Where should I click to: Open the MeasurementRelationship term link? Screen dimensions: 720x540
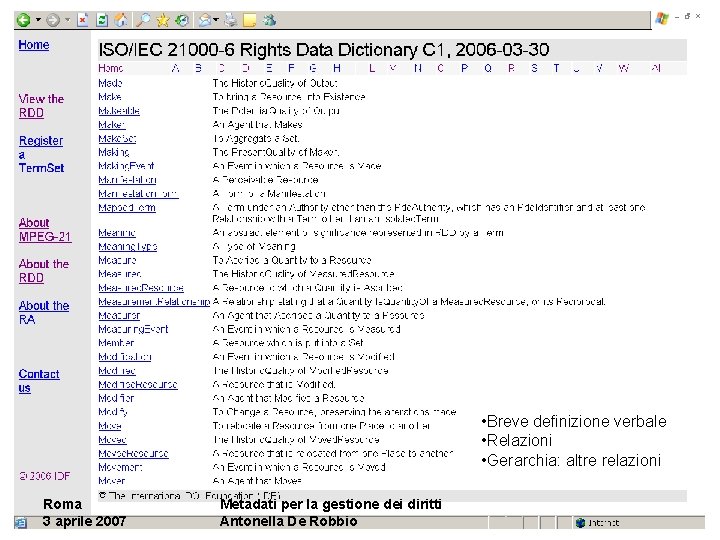[x=154, y=302]
